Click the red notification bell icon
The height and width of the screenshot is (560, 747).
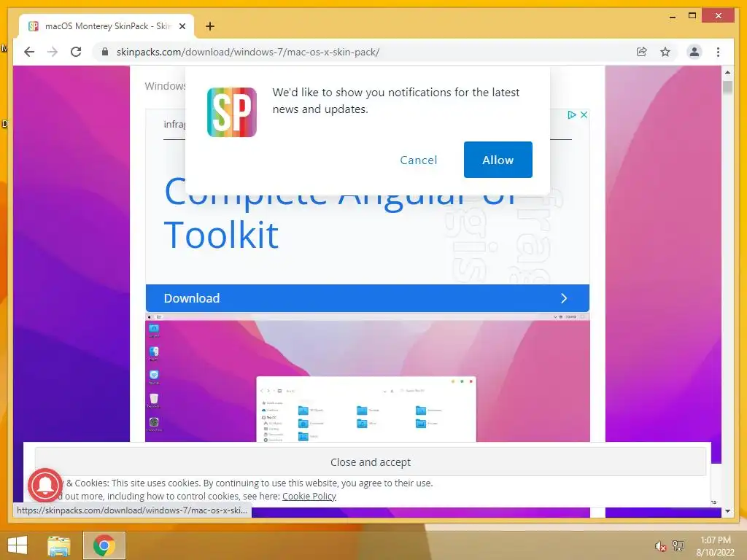point(45,485)
